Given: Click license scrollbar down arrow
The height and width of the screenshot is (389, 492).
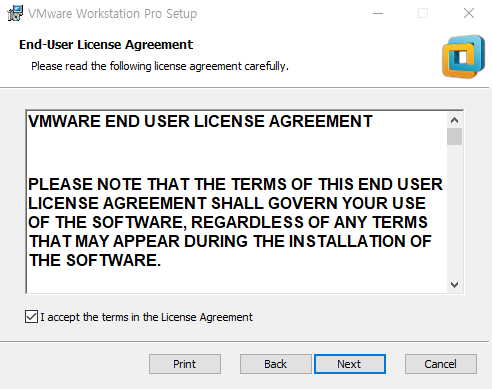Looking at the screenshot, I should click(454, 285).
